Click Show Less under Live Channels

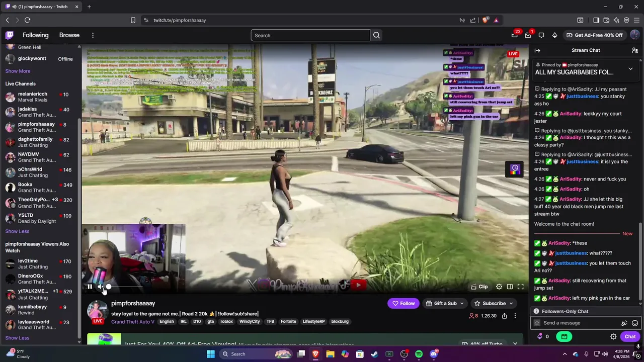[17, 231]
